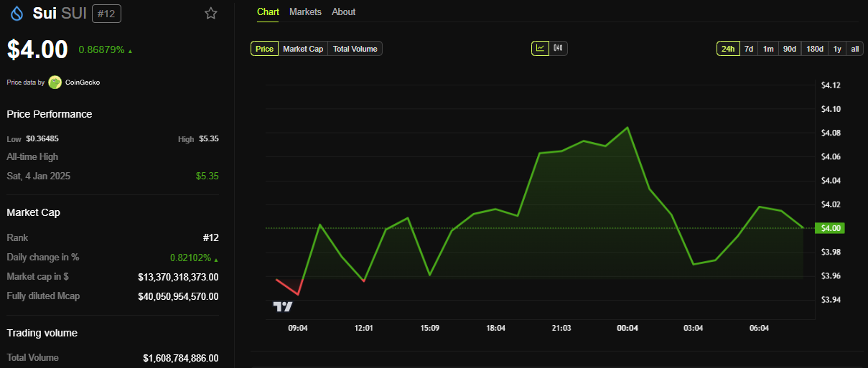Image resolution: width=868 pixels, height=368 pixels.
Task: Click the CoinGecko gecko logo
Action: pyautogui.click(x=55, y=82)
